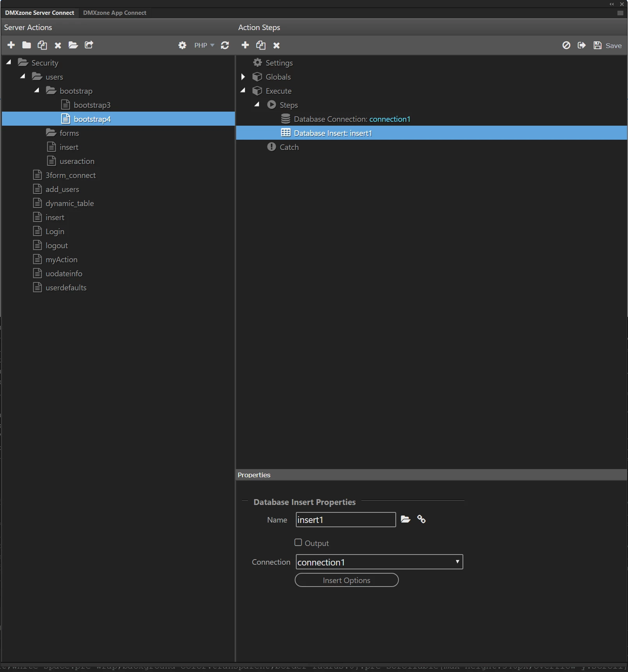Collapse the users folder
The width and height of the screenshot is (628, 672).
[23, 76]
